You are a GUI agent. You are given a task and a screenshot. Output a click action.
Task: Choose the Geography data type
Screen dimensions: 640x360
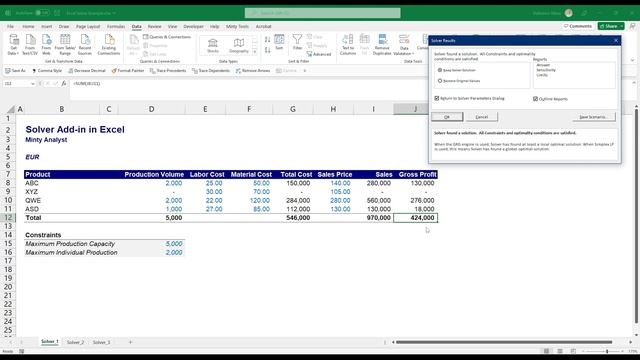point(239,46)
